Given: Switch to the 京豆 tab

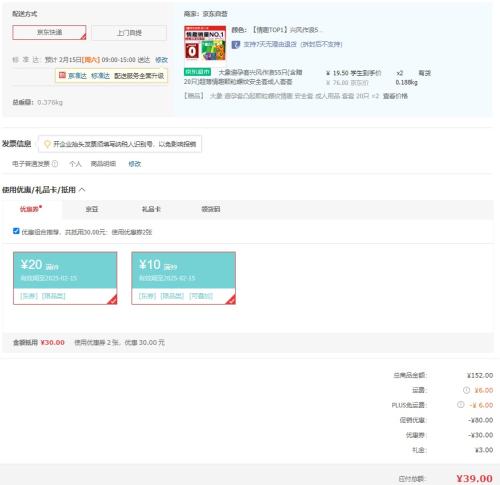Looking at the screenshot, I should 92,209.
